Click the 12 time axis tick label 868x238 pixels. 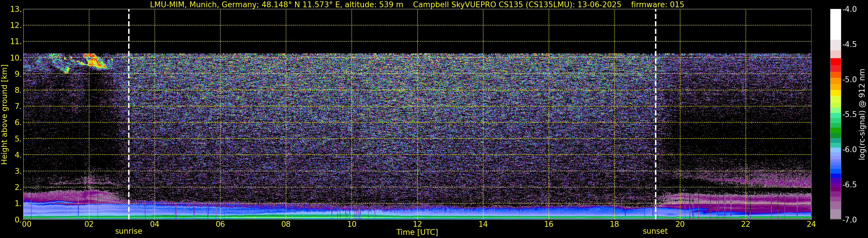[417, 224]
